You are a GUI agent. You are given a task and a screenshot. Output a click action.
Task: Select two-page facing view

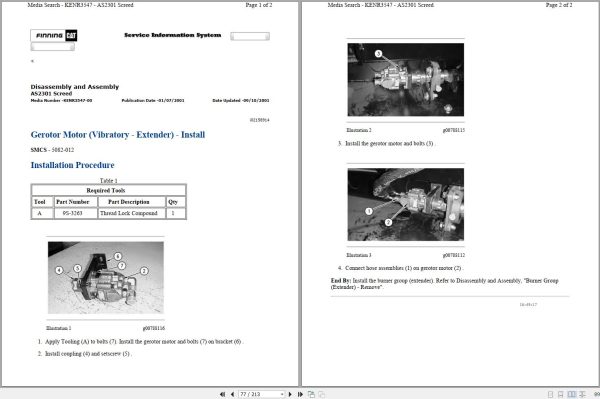coord(571,394)
